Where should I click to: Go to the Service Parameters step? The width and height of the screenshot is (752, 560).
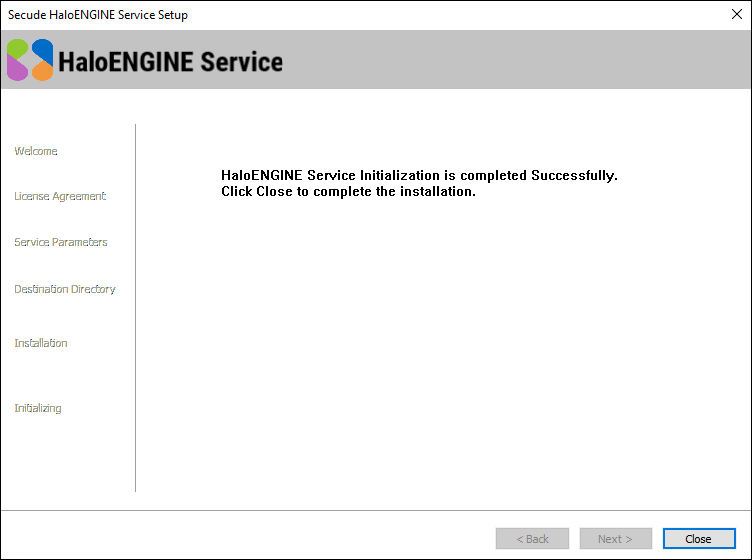pos(61,242)
